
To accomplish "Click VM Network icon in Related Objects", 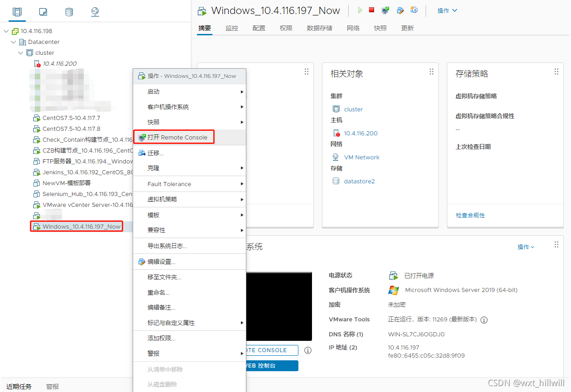I will tap(336, 157).
